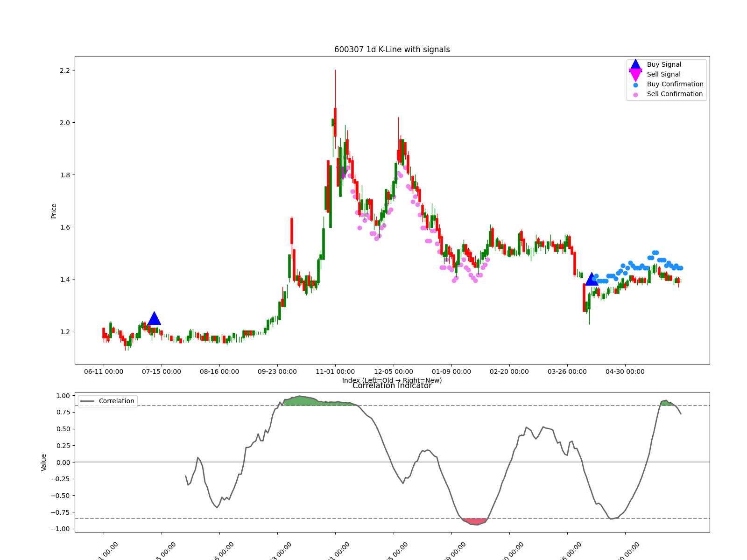Click the blue Buy Confirmation dot in the legend

(x=635, y=85)
